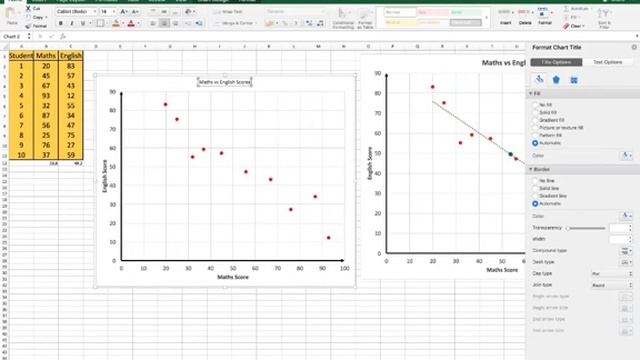Select No line radio option

(x=535, y=180)
